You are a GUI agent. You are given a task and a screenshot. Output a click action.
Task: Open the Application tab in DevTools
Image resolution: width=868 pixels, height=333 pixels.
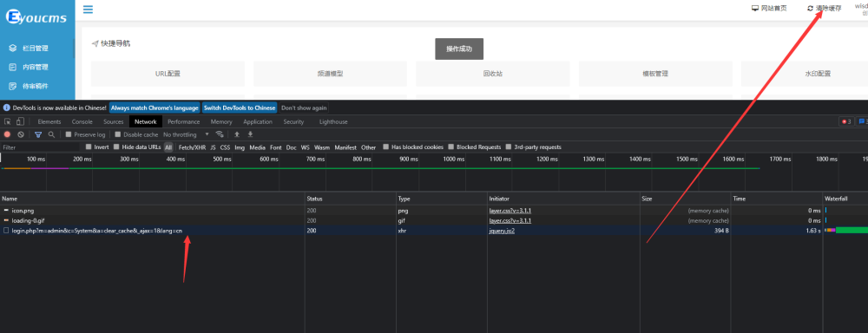(258, 121)
